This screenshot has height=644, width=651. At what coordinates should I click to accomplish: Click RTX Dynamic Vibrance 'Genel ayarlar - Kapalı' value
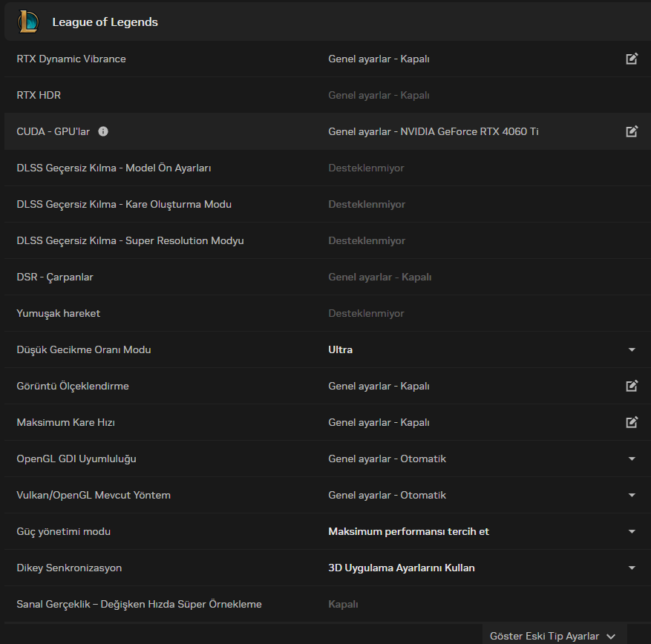[379, 59]
